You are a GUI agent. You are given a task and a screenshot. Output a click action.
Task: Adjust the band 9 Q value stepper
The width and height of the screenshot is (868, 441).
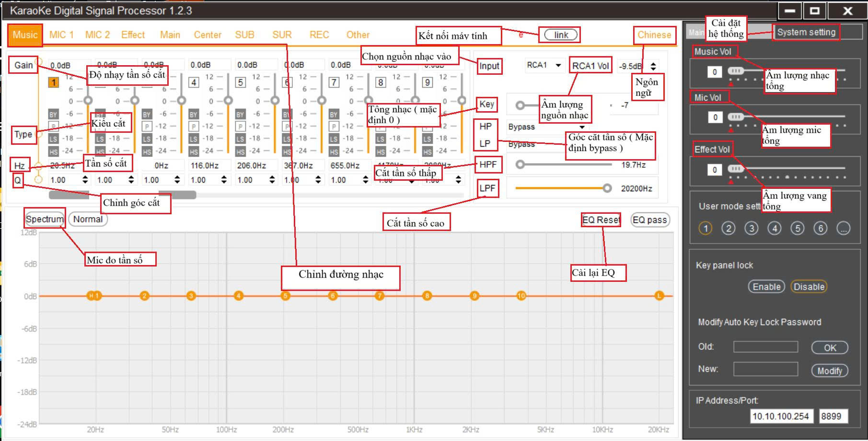coord(459,180)
